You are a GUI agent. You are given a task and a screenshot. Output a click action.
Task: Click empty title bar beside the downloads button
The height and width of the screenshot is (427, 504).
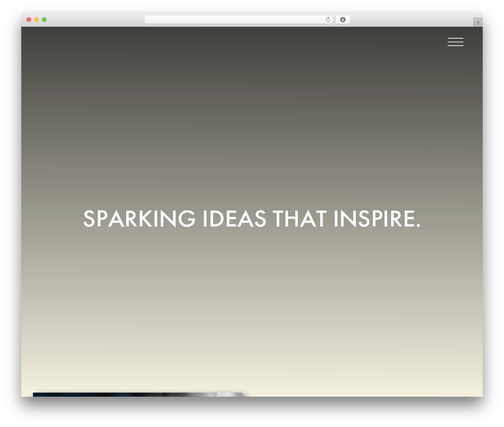pos(409,20)
